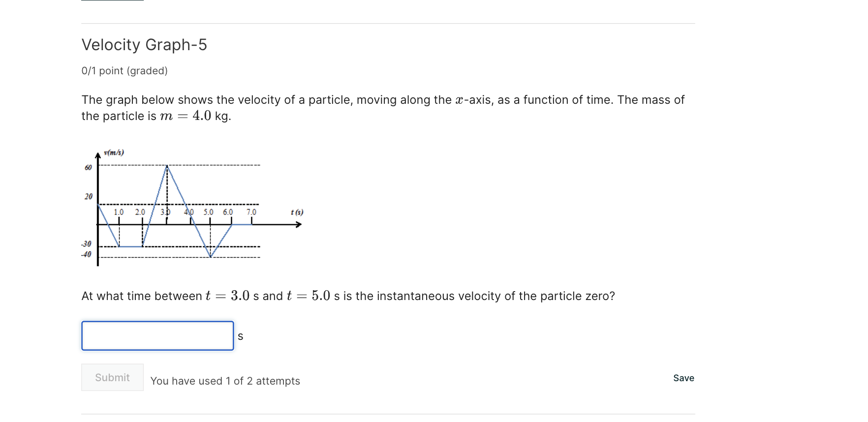The width and height of the screenshot is (868, 422).
Task: Click the 20 label on velocity axis
Action: [89, 196]
